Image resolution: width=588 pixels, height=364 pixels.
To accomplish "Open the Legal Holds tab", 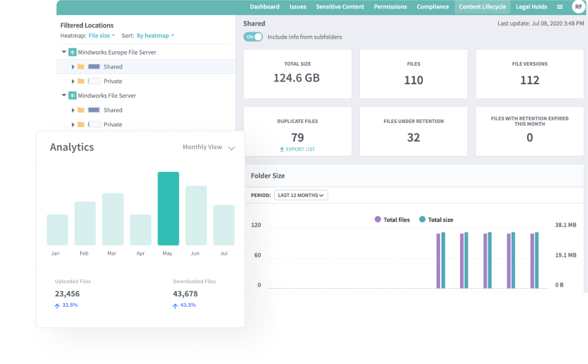I will click(x=531, y=7).
